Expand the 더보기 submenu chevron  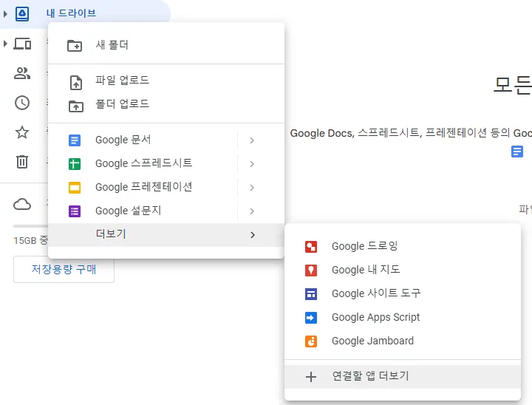coord(253,235)
